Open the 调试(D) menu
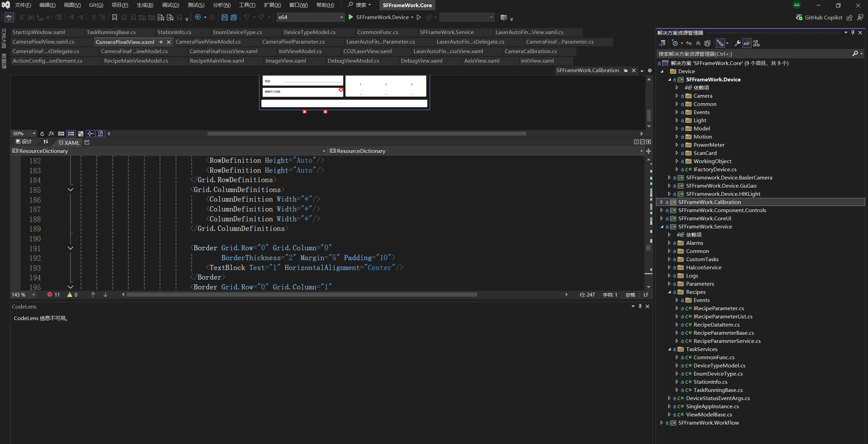The image size is (868, 444). [x=170, y=5]
